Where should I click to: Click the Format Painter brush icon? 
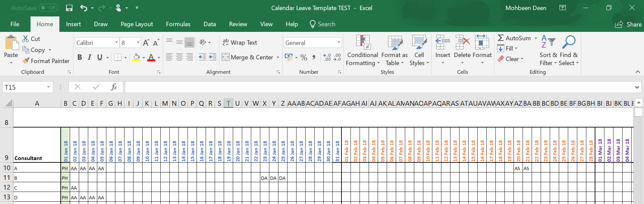coord(26,61)
